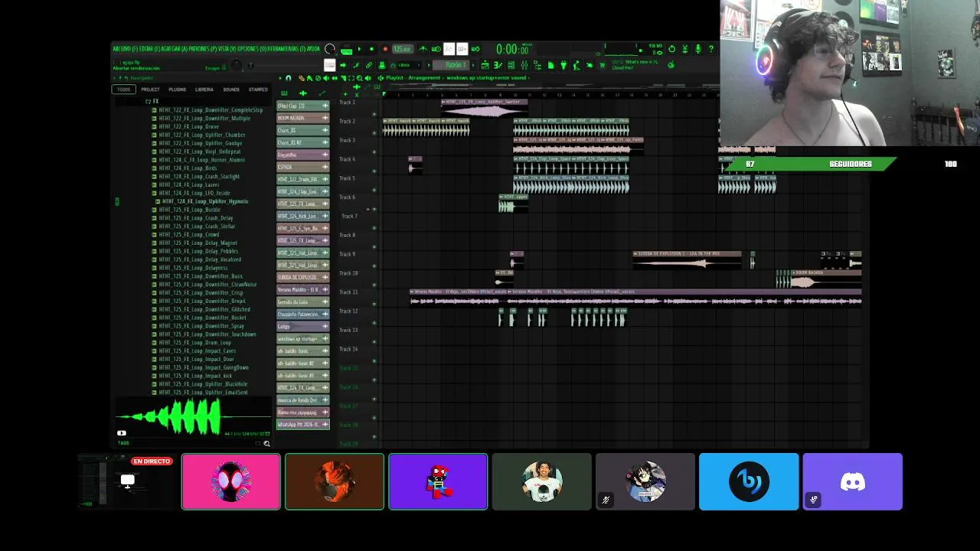The height and width of the screenshot is (551, 980).
Task: Open What's new in FL Cloud news
Action: (635, 64)
